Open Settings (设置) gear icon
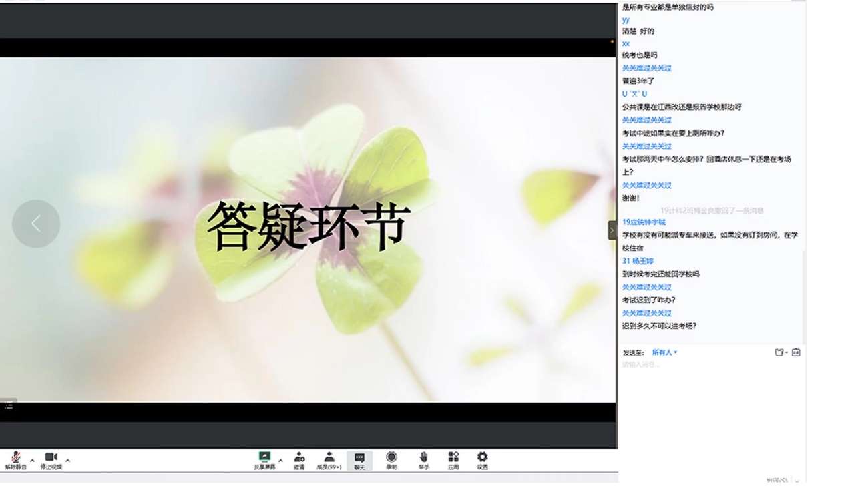Viewport: 848px width, 504px height. (482, 459)
